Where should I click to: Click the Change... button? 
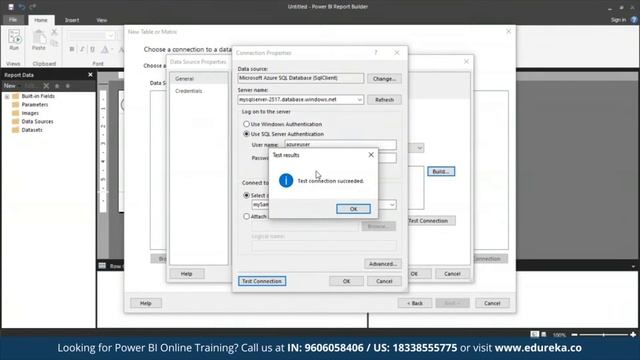click(384, 78)
